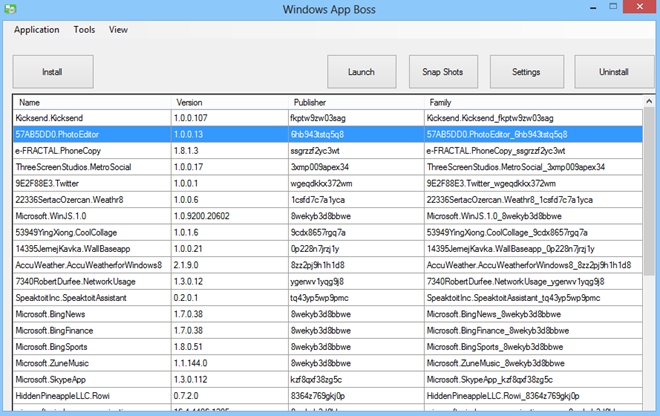Close the Windows App Boss window
660x416 pixels.
pyautogui.click(x=640, y=6)
